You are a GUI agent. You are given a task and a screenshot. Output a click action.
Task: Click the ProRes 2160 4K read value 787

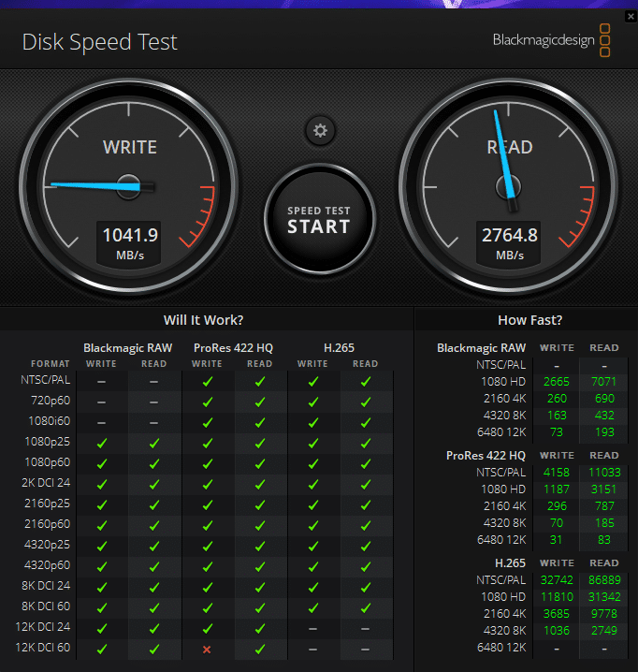[x=604, y=506]
